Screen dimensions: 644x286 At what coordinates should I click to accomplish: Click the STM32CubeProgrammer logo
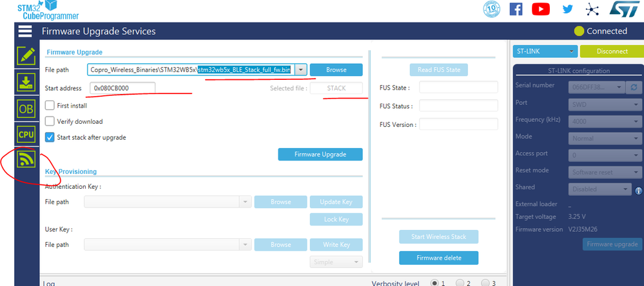pyautogui.click(x=48, y=10)
